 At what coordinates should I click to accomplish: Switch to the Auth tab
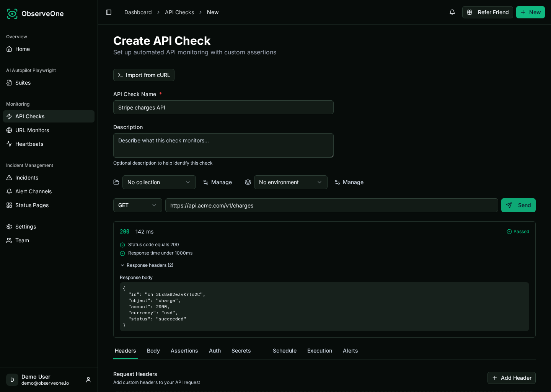tap(215, 351)
